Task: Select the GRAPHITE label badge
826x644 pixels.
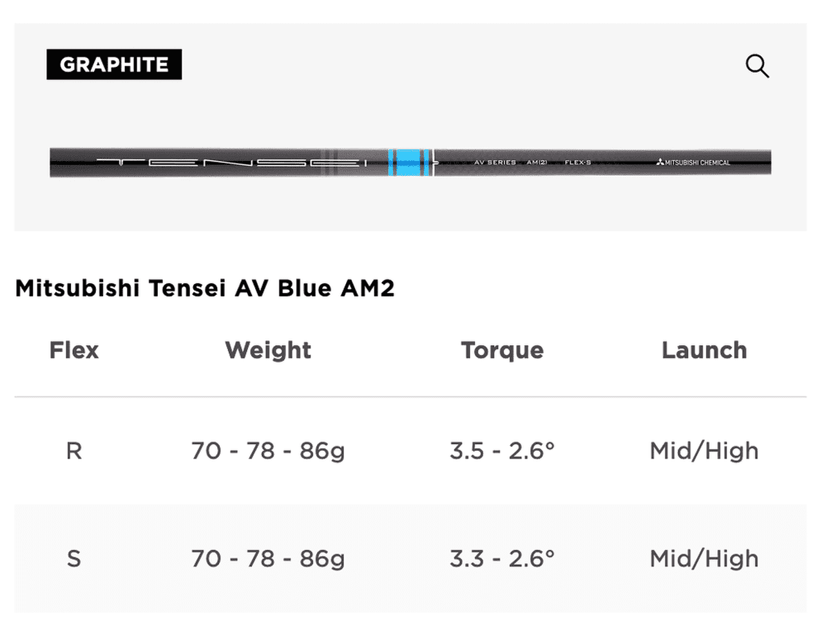Action: pos(113,64)
